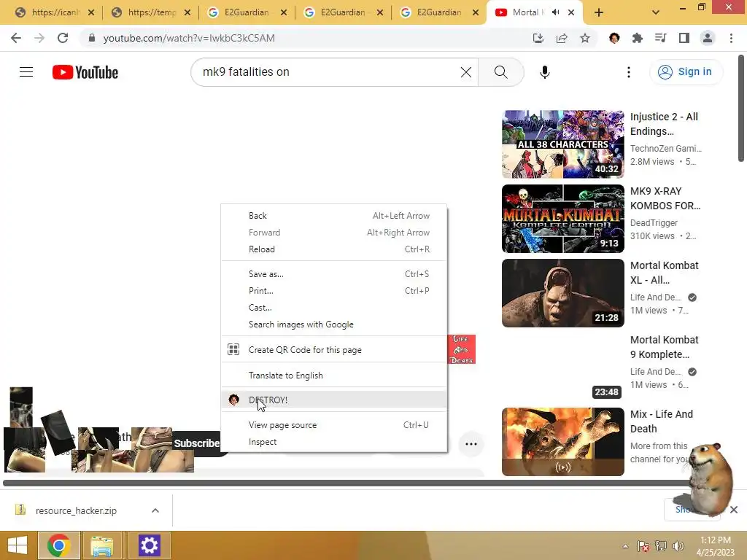This screenshot has height=560, width=747.
Task: Open Chrome extensions puzzle icon
Action: [638, 38]
